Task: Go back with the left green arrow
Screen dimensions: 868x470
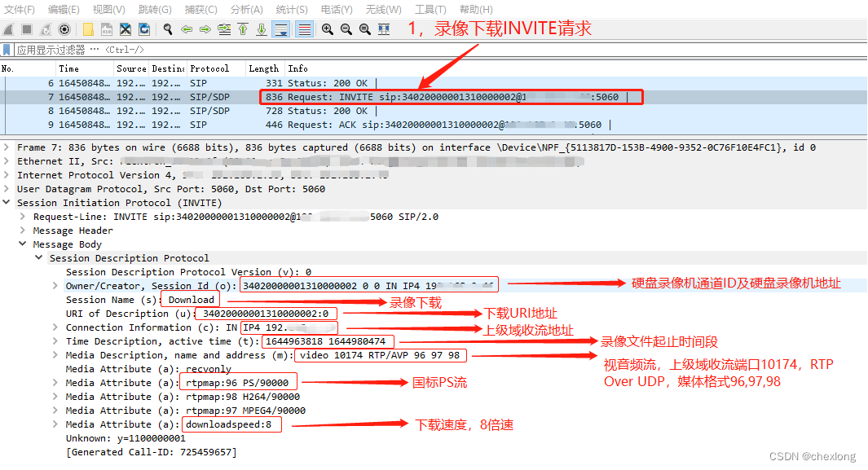Action: click(187, 29)
